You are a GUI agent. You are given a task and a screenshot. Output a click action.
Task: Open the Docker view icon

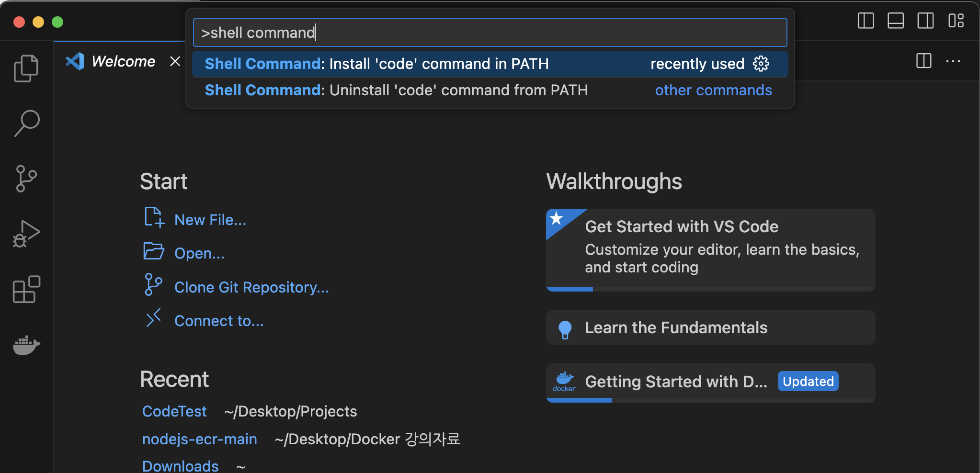tap(26, 345)
